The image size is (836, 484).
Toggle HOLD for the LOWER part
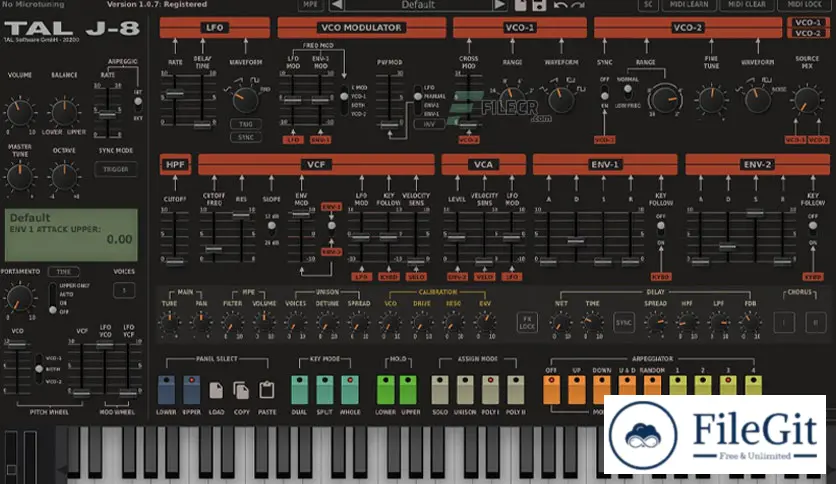click(x=385, y=390)
